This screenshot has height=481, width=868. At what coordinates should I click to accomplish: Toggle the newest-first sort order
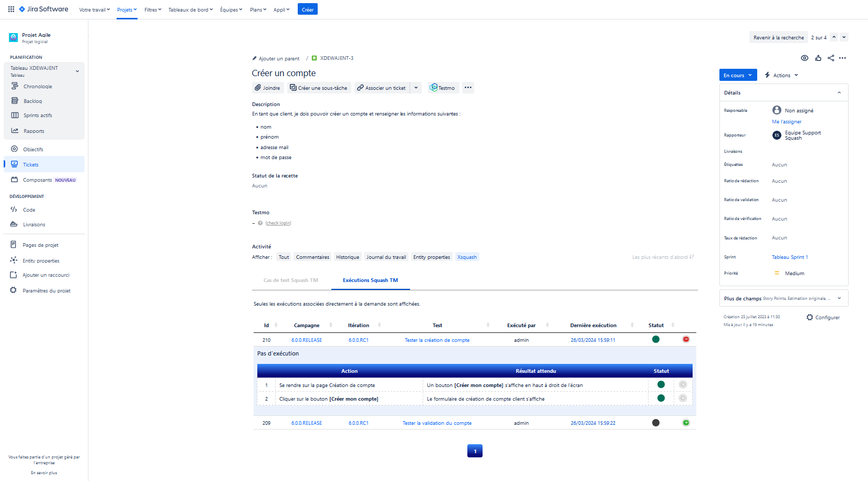tap(663, 257)
